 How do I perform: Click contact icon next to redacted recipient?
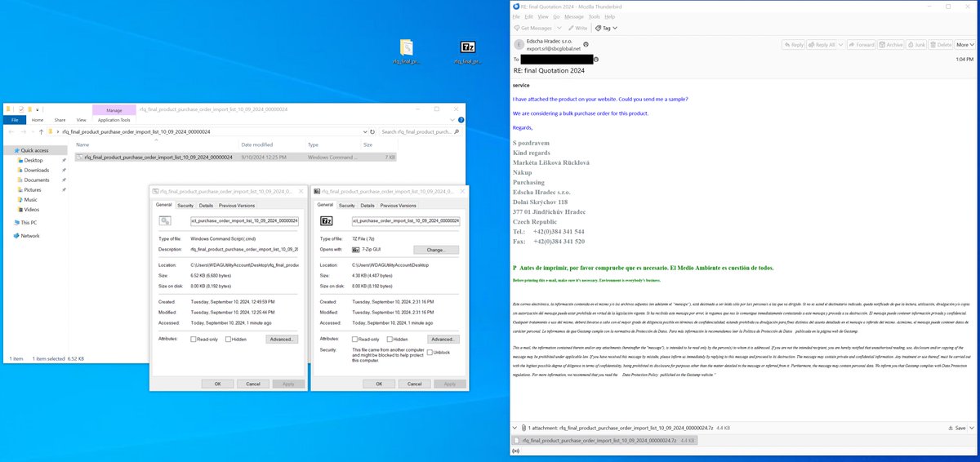[597, 60]
